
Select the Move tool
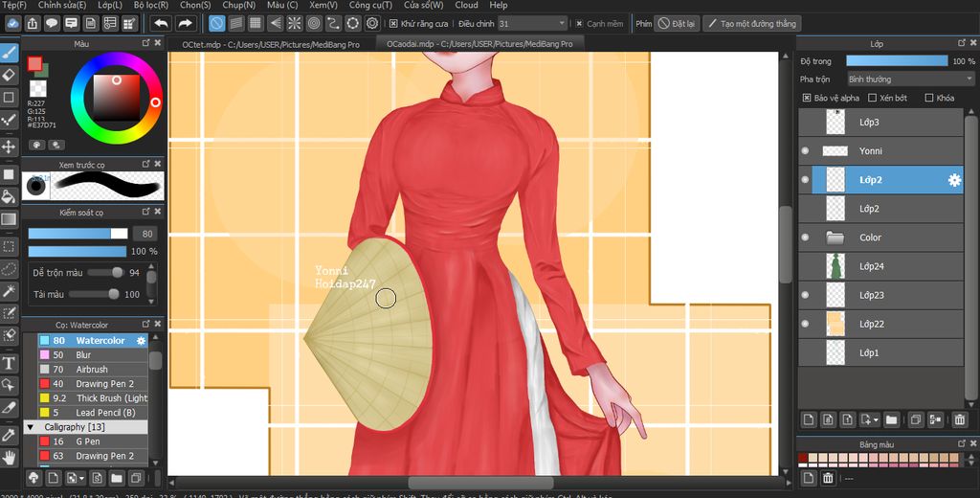coord(9,147)
